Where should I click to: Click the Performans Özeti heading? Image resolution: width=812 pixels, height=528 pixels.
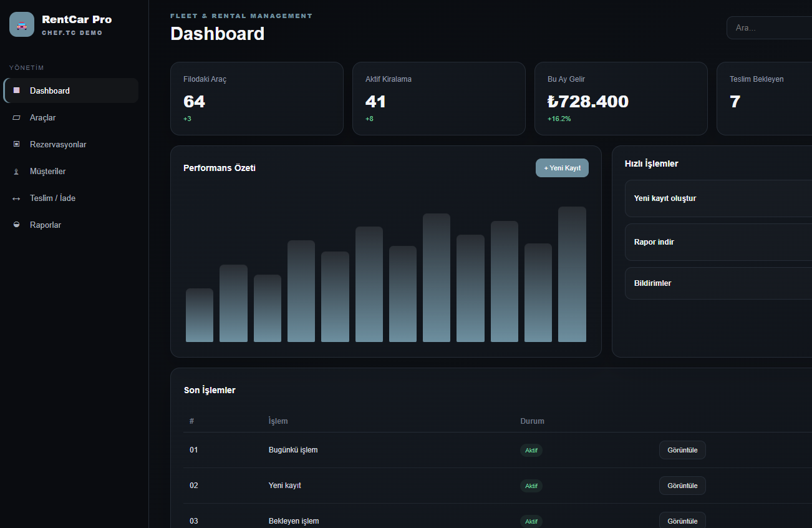(220, 168)
